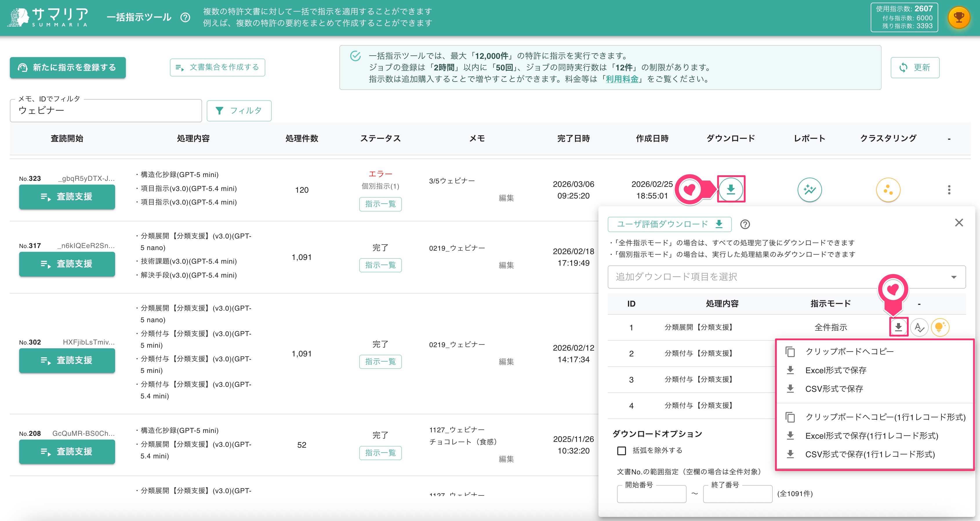Click the help icon beside 一括指示ツール
Viewport: 980px width, 521px height.
(185, 17)
